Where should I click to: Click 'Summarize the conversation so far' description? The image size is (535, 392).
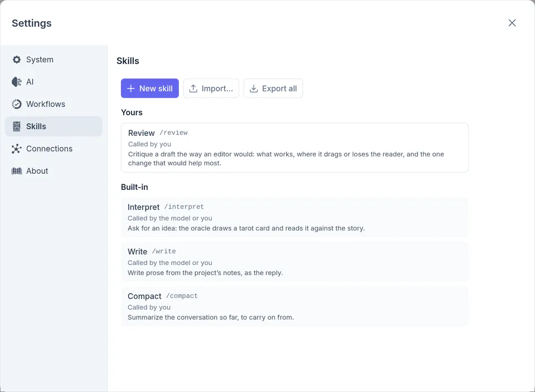[x=211, y=317]
